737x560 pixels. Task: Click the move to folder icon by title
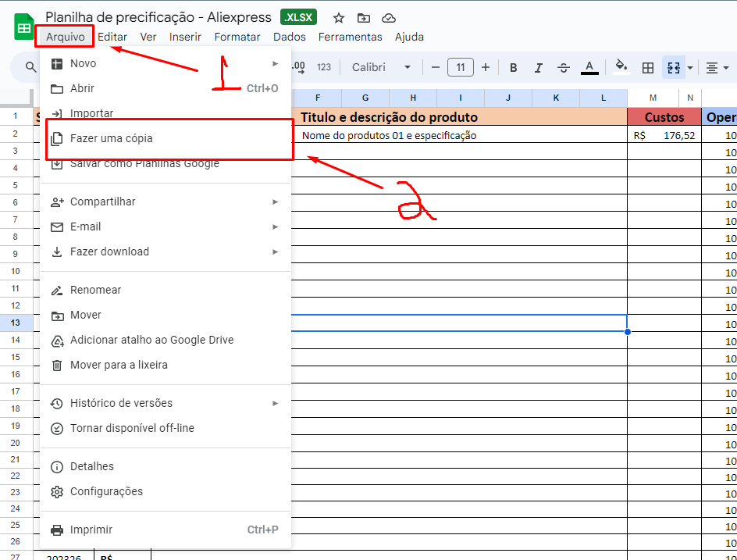pyautogui.click(x=363, y=18)
